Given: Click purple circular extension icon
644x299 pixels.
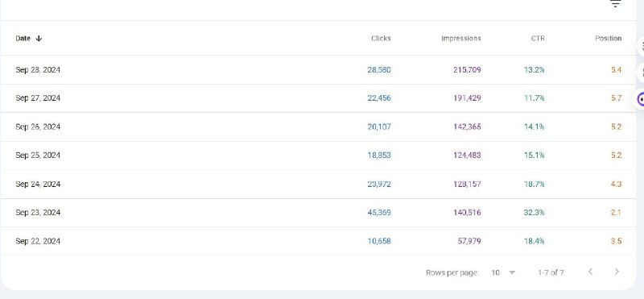Looking at the screenshot, I should pyautogui.click(x=640, y=99).
